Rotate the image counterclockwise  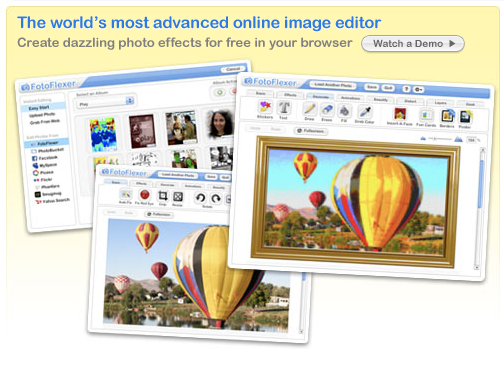(200, 198)
